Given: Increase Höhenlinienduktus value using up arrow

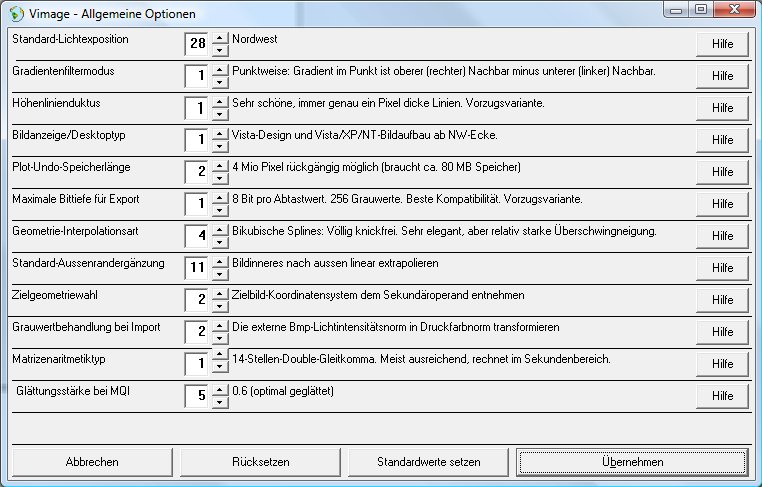Looking at the screenshot, I should (220, 101).
